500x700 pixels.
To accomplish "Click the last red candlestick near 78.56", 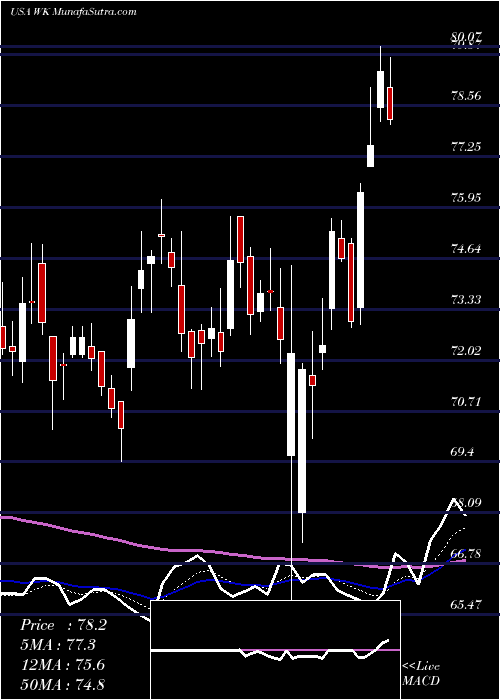I will coord(390,103).
